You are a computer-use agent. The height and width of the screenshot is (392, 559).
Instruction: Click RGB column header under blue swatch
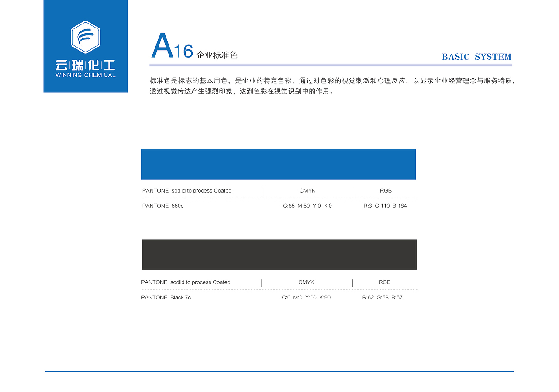[386, 191]
